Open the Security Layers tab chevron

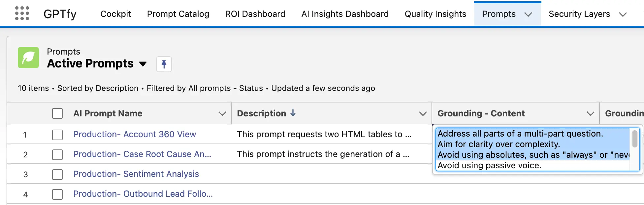[623, 14]
